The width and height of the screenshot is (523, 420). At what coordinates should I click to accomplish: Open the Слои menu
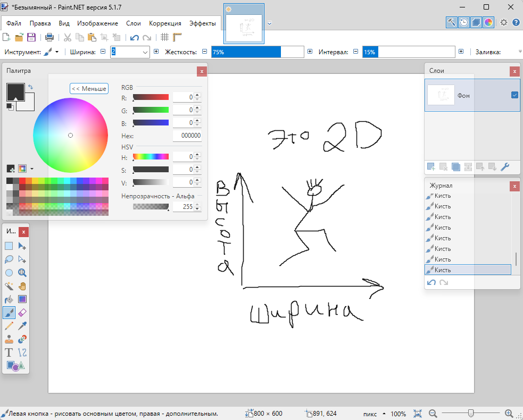(134, 23)
